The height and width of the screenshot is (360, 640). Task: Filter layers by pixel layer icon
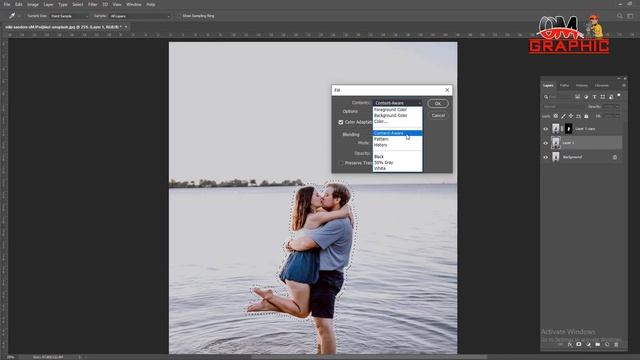tap(577, 97)
